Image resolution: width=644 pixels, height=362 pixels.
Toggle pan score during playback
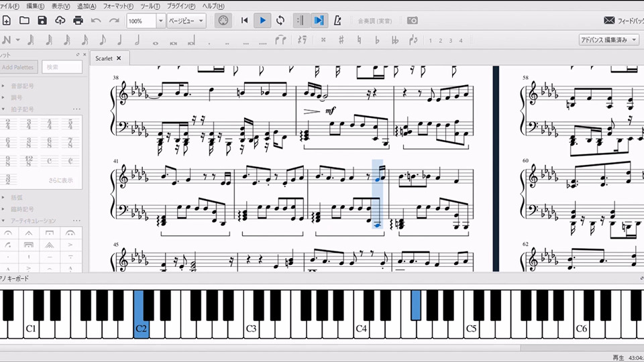319,21
